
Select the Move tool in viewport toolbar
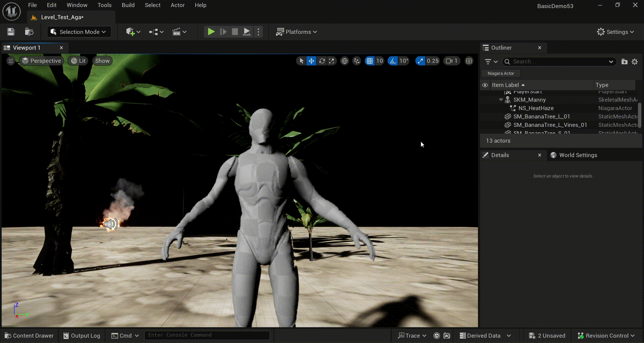coord(311,61)
